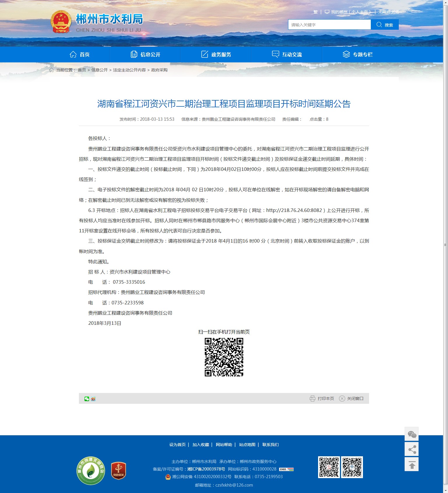Click the 点击量：8 view count
The width and height of the screenshot is (448, 493).
tap(319, 119)
